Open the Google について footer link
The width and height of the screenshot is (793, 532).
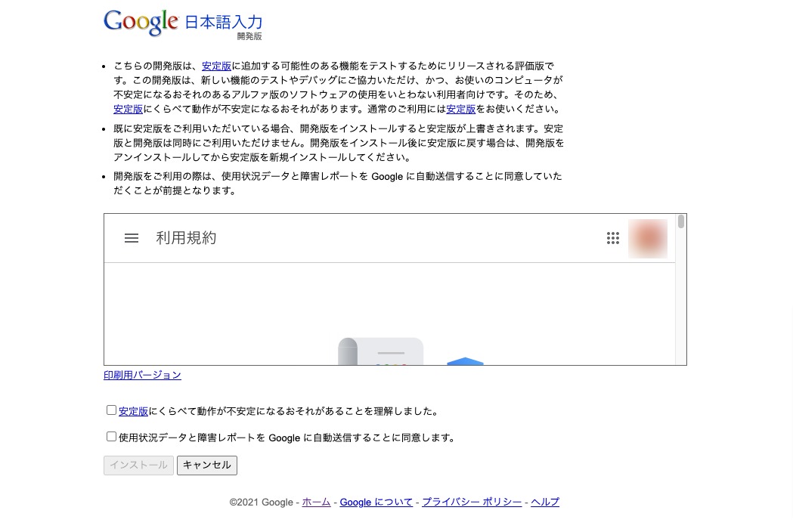[376, 502]
